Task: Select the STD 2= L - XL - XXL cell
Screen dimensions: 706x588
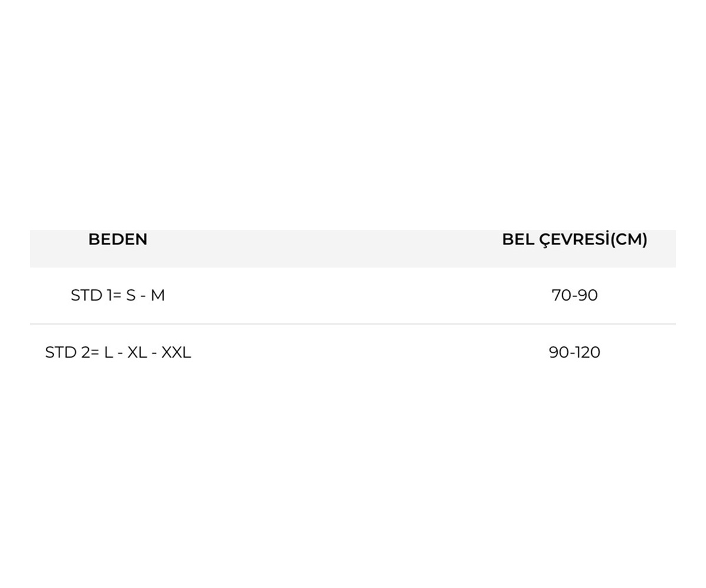Action: tap(118, 352)
